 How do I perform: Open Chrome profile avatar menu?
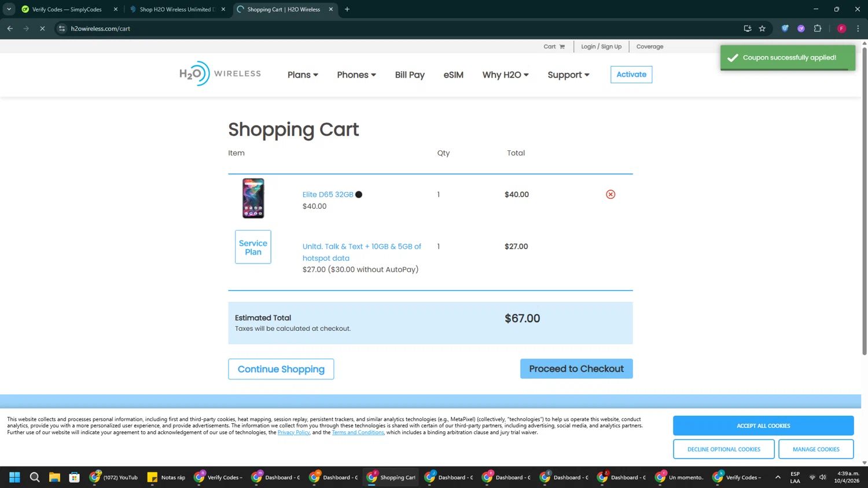coord(841,28)
